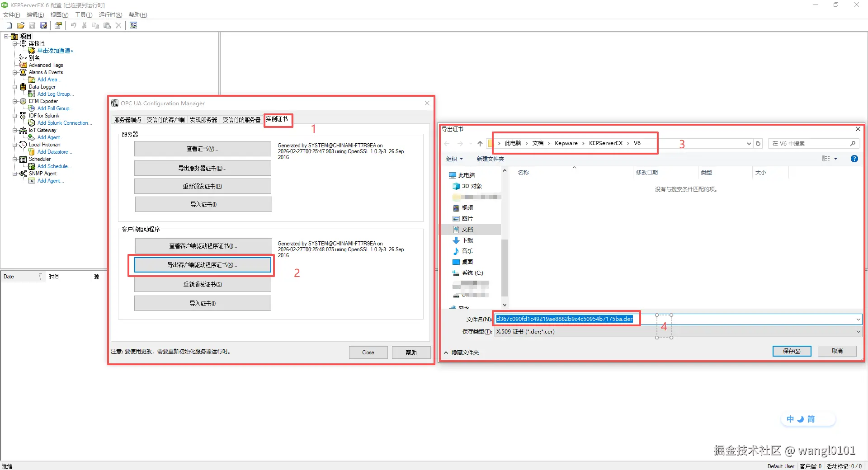The image size is (868, 470).
Task: Click the Copy toolbar icon
Action: click(x=96, y=25)
